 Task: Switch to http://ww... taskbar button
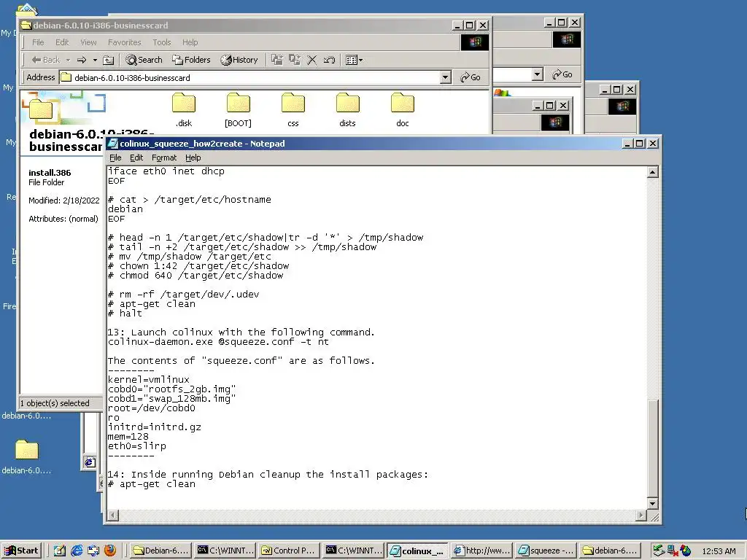pyautogui.click(x=481, y=551)
